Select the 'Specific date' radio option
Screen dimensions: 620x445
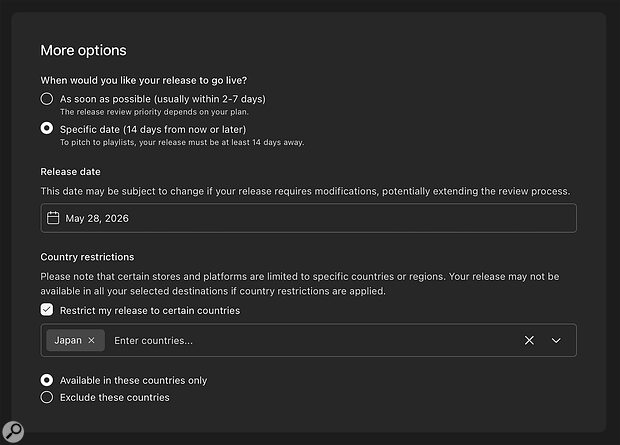pos(47,129)
